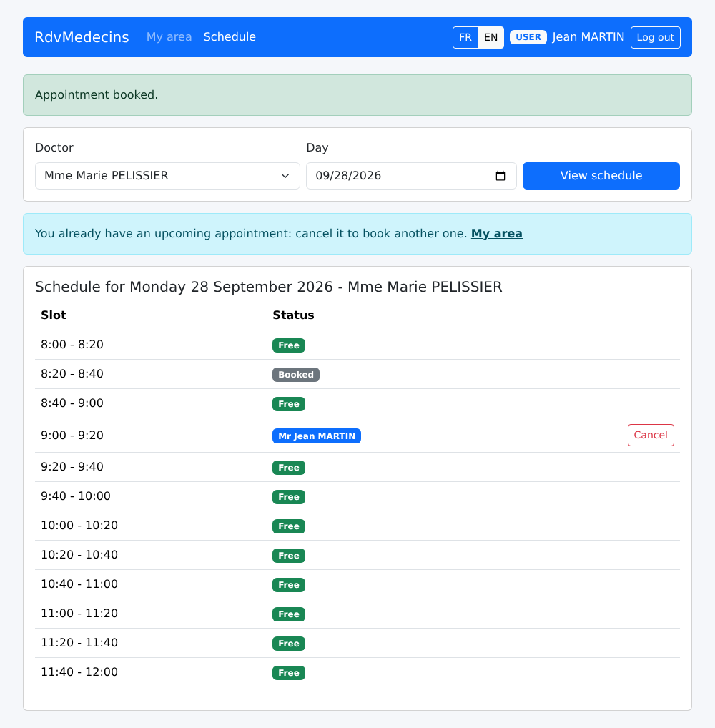Click the Free badge for 11:20 - 11:40
This screenshot has width=715, height=728.
pos(289,643)
